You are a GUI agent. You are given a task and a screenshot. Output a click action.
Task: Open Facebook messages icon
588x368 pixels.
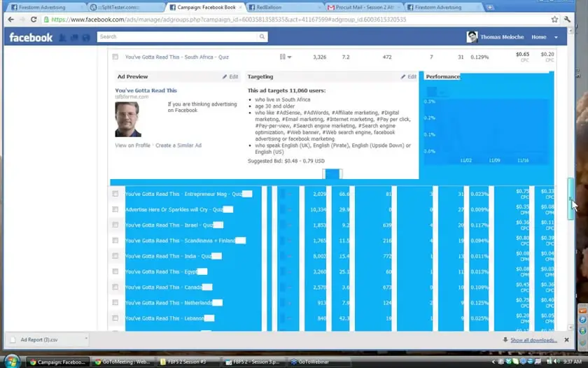tap(74, 37)
